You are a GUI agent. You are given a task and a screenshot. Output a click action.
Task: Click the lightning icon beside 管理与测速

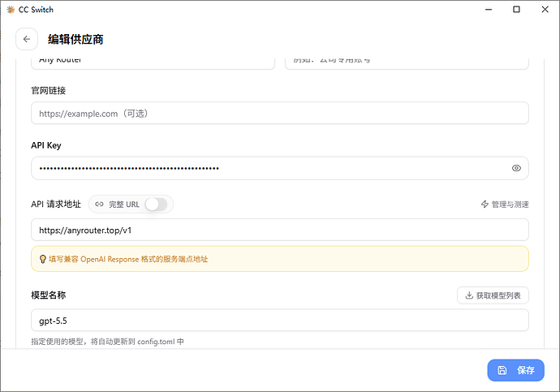485,205
